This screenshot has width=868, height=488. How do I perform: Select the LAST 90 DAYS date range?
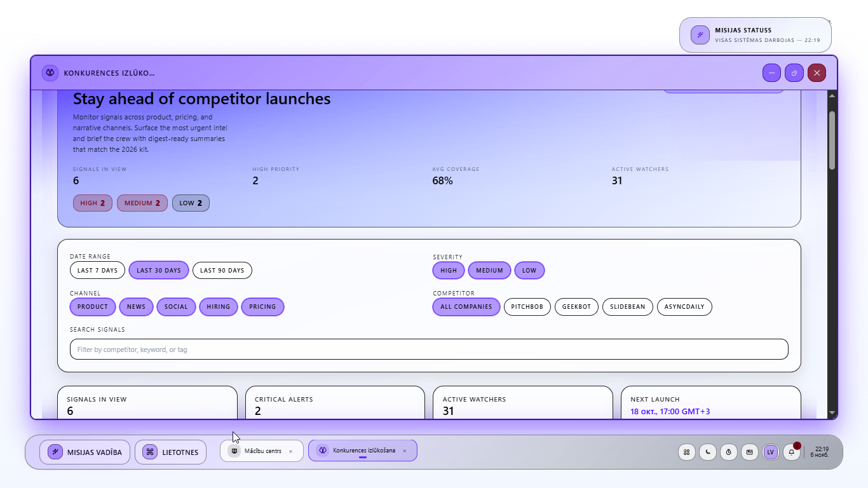[x=222, y=270]
